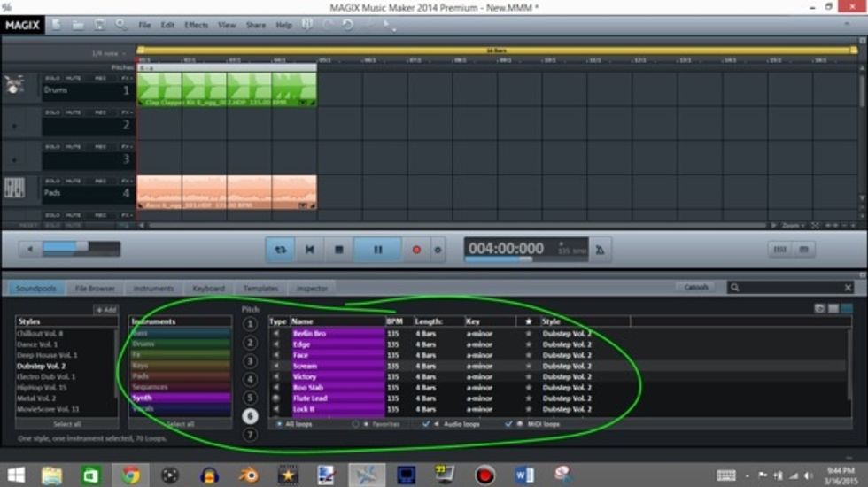Click the yellow 16 Bars range bar
868x487 pixels.
pos(496,50)
